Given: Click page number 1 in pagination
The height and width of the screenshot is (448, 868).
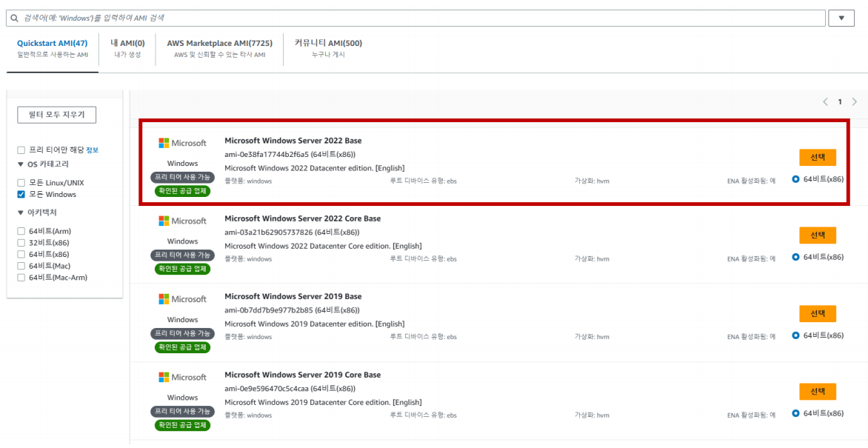Looking at the screenshot, I should coord(840,102).
